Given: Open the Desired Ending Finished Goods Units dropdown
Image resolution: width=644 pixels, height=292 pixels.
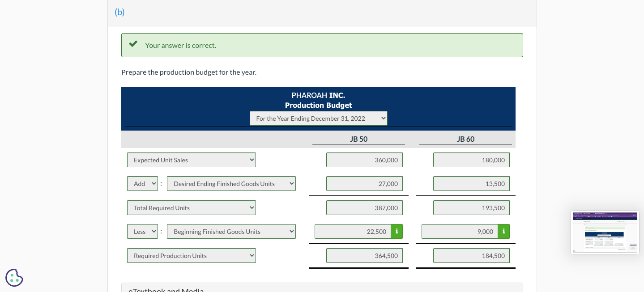Looking at the screenshot, I should 231,183.
